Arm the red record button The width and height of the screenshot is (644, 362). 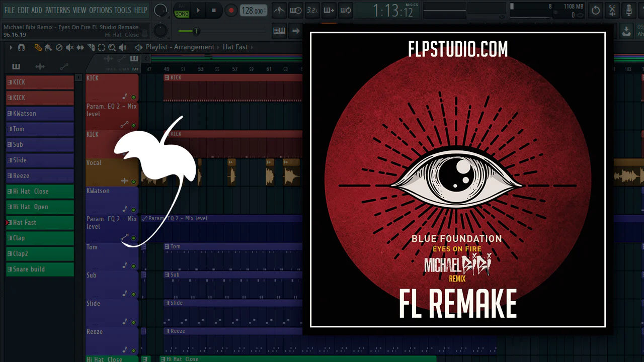pos(231,10)
